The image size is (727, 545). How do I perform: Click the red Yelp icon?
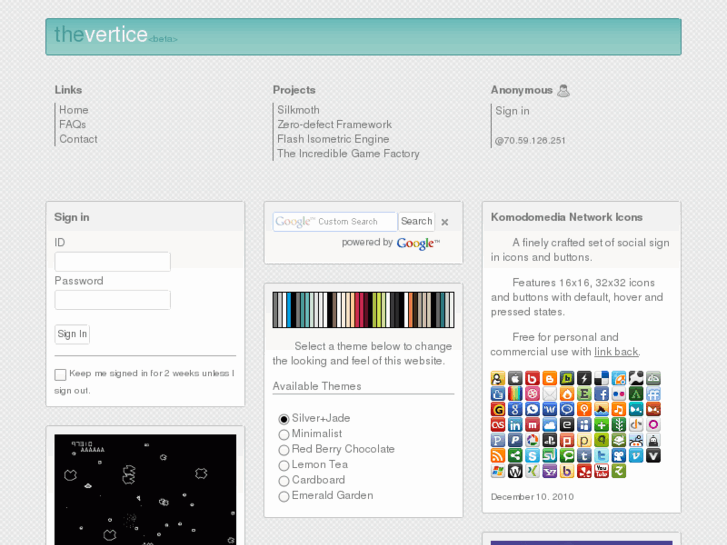pos(584,471)
